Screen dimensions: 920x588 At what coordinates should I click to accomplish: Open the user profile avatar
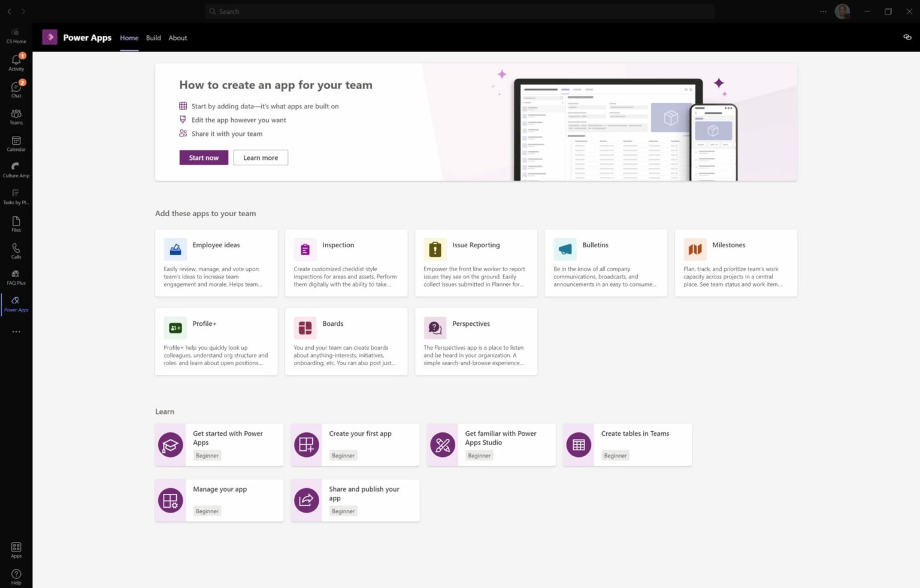(x=843, y=11)
